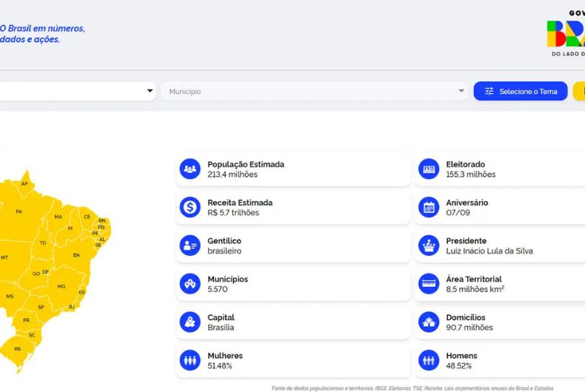This screenshot has height=392, width=585.
Task: Click the Mulheres figures icon
Action: (x=190, y=361)
